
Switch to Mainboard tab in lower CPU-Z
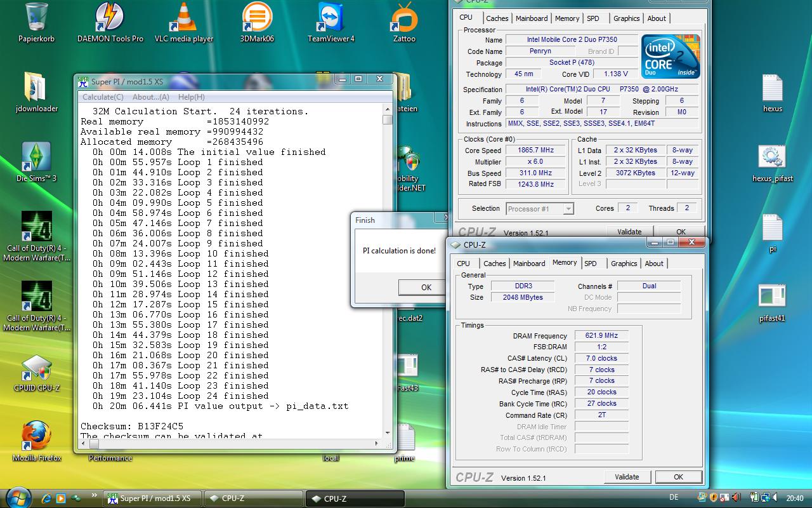tap(529, 264)
